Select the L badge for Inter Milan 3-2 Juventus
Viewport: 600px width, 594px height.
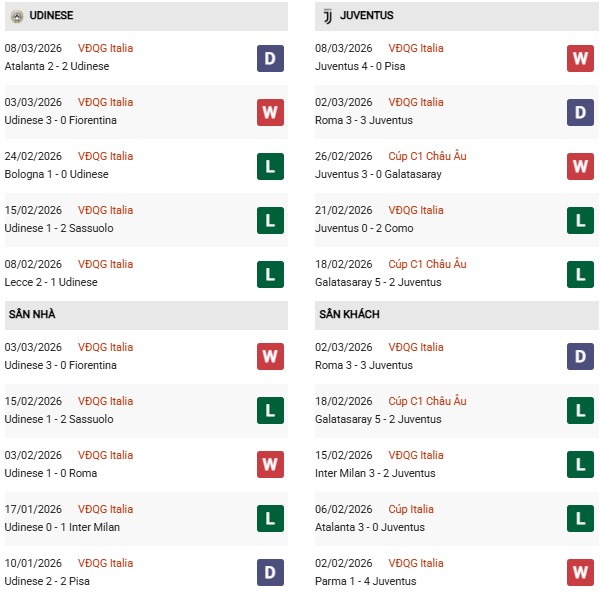(x=580, y=465)
